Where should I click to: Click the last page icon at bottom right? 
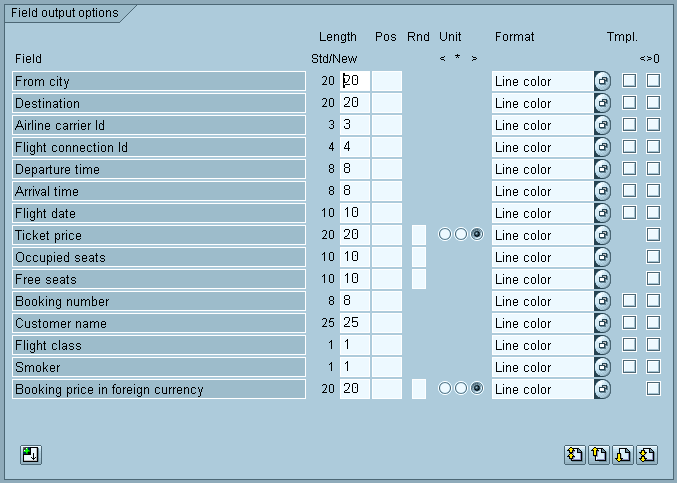point(646,455)
